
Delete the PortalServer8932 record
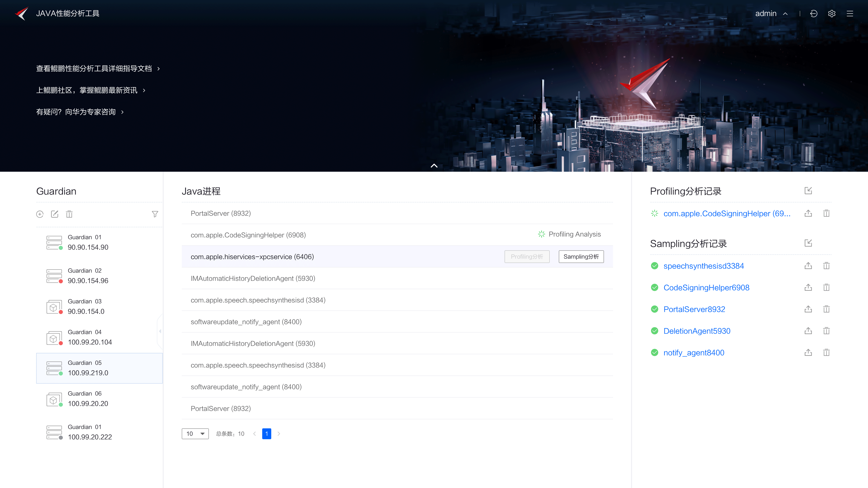pyautogui.click(x=826, y=310)
